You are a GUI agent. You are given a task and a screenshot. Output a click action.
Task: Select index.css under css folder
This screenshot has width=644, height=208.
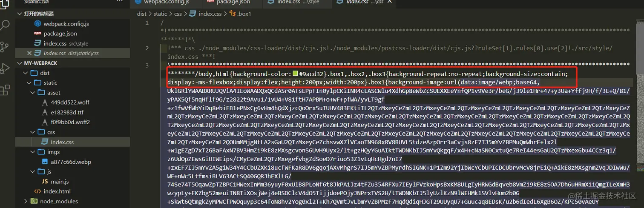point(62,142)
